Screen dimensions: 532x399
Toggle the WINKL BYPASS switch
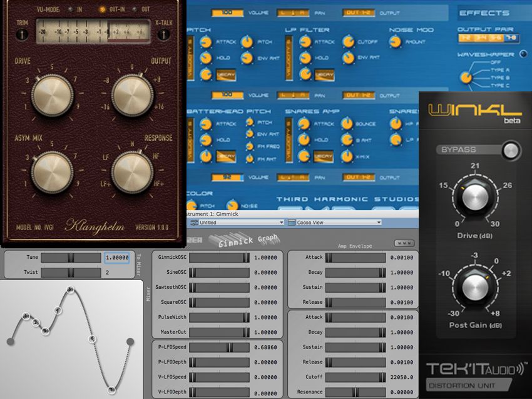(x=511, y=151)
